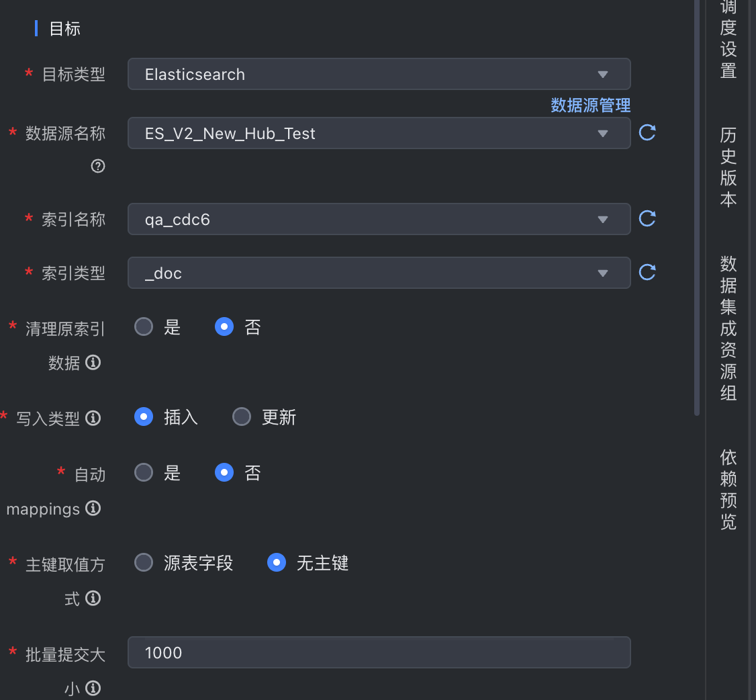Select 否 for 清理原索引数据

pyautogui.click(x=224, y=326)
